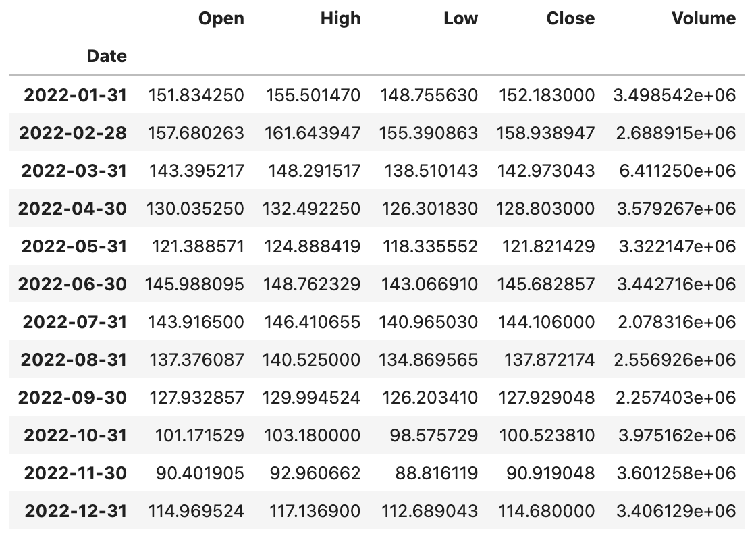Click Close value 144.106000
Screen dimensions: 756x540
(x=547, y=322)
